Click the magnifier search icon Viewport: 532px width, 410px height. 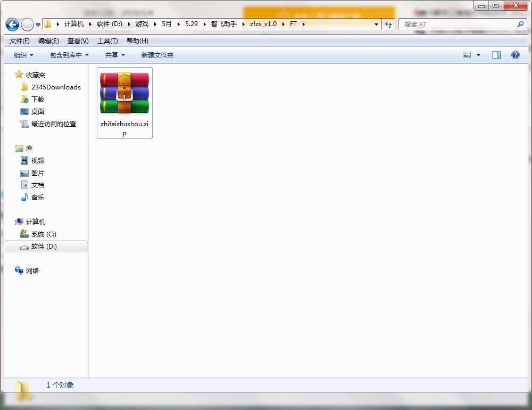pyautogui.click(x=520, y=24)
